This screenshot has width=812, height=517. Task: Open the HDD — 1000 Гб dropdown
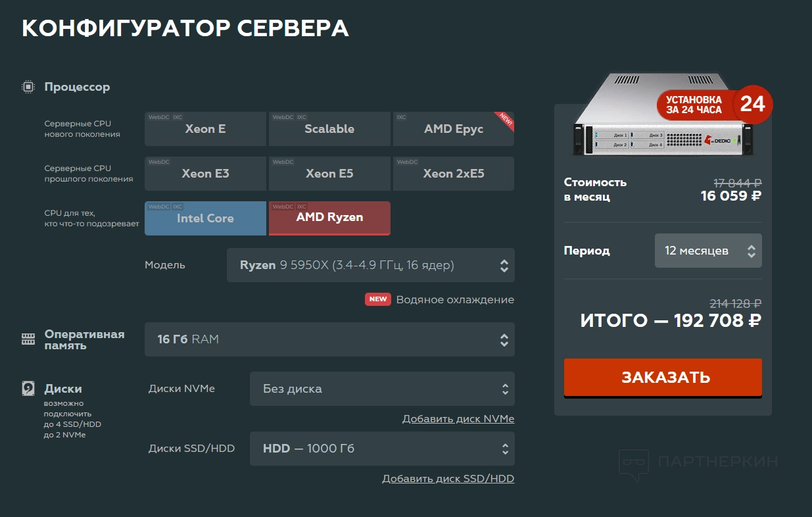click(382, 449)
